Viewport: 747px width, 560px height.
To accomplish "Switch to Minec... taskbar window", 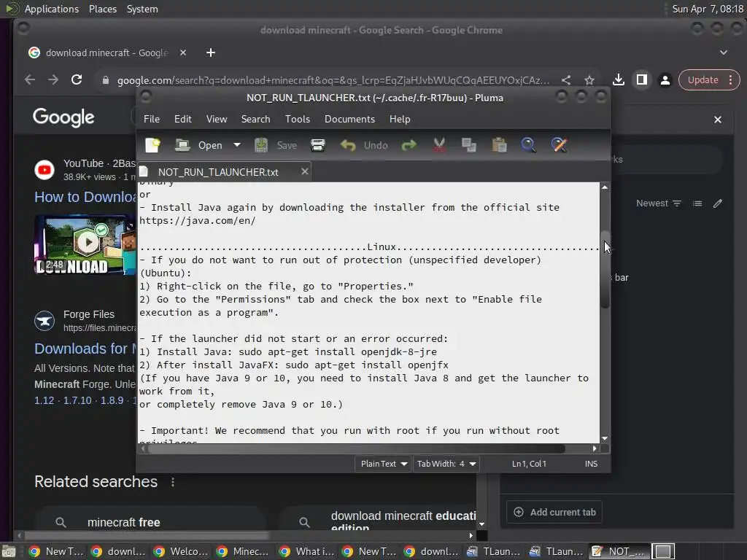I will [244, 551].
